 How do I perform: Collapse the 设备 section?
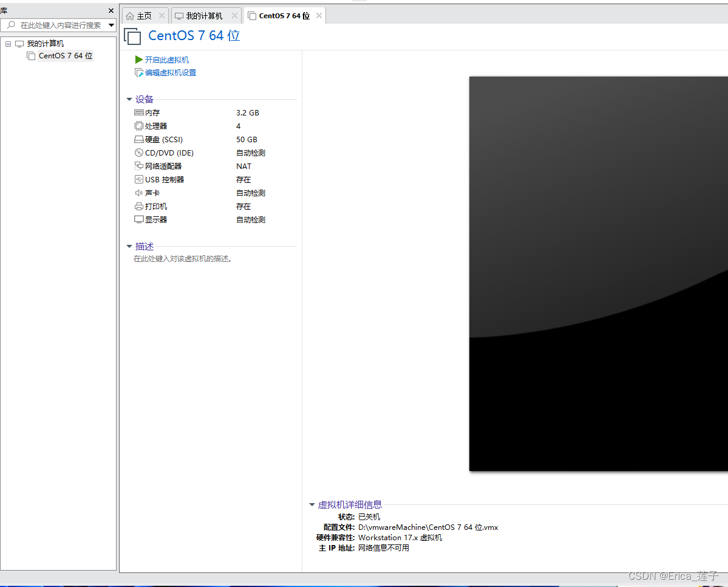point(129,100)
